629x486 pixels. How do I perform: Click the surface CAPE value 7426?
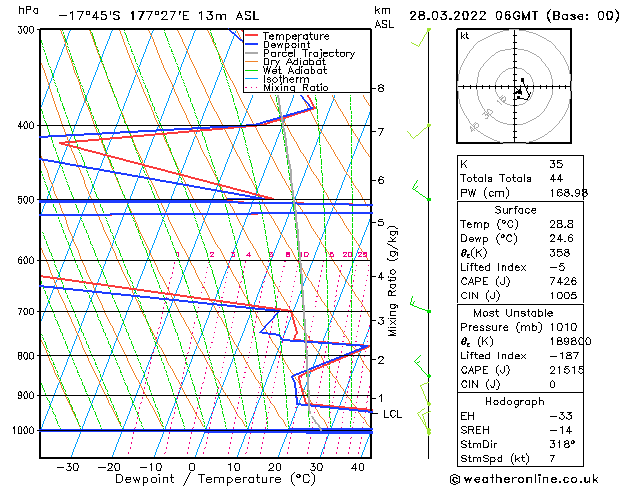tap(563, 281)
